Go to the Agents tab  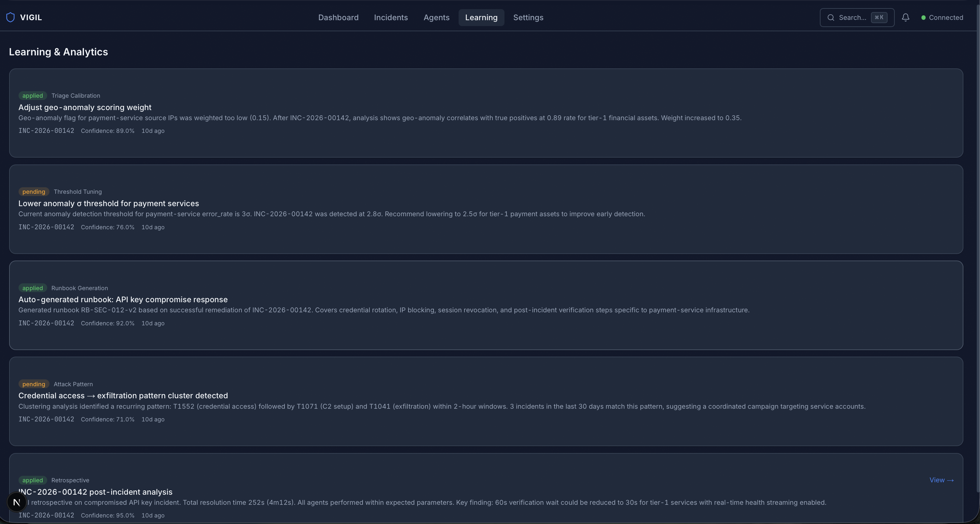(x=436, y=18)
